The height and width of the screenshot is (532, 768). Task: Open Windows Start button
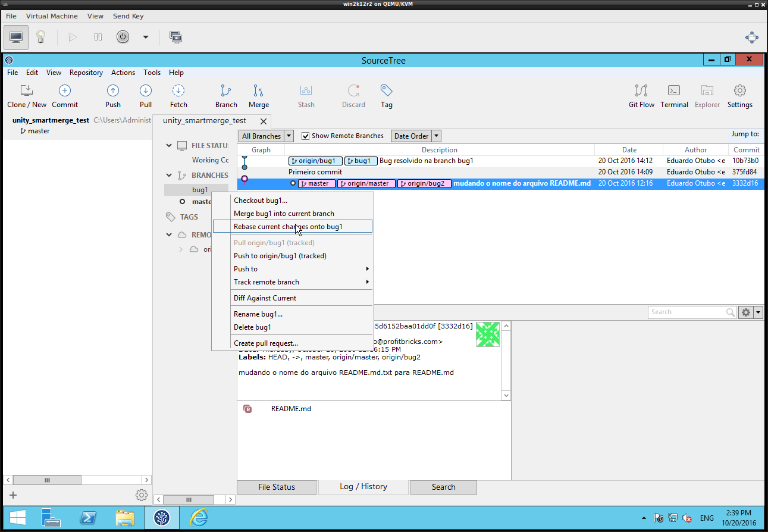tap(17, 518)
